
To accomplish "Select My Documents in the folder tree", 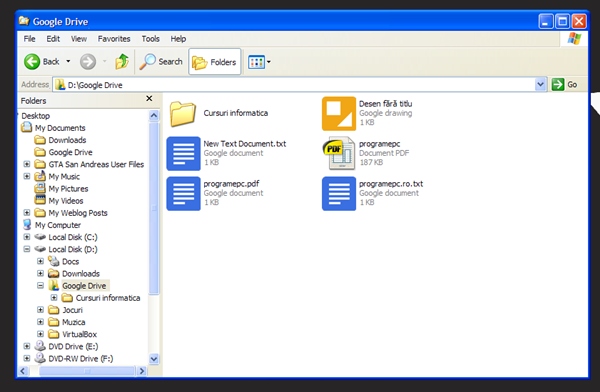I will pyautogui.click(x=60, y=128).
